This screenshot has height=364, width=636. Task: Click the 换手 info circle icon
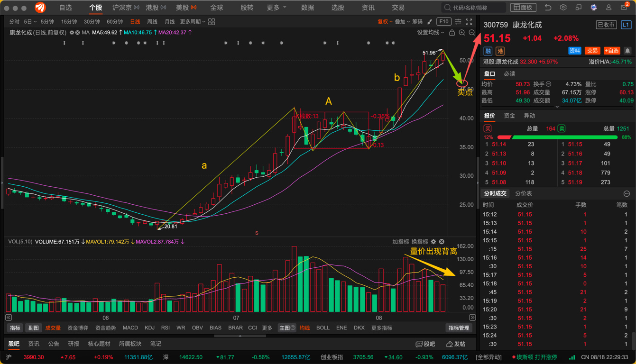point(549,84)
